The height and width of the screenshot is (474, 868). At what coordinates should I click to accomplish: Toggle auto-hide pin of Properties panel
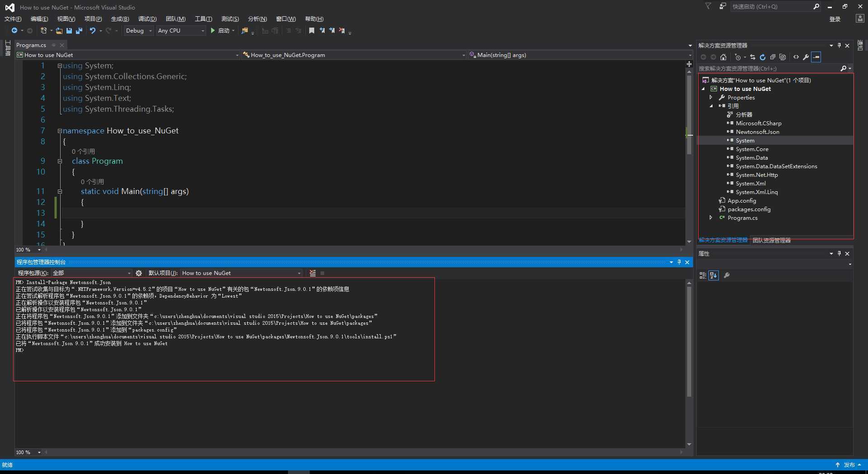click(839, 253)
